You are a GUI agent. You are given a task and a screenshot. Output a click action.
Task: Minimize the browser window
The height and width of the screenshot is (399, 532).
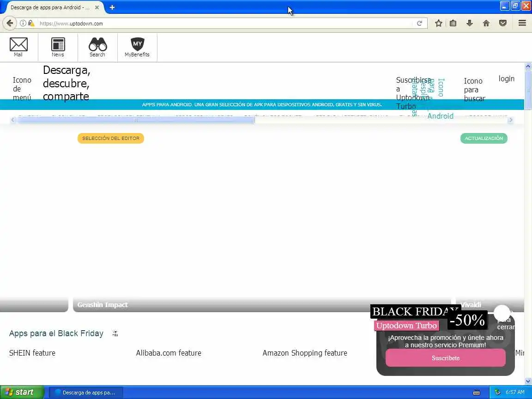(504, 6)
